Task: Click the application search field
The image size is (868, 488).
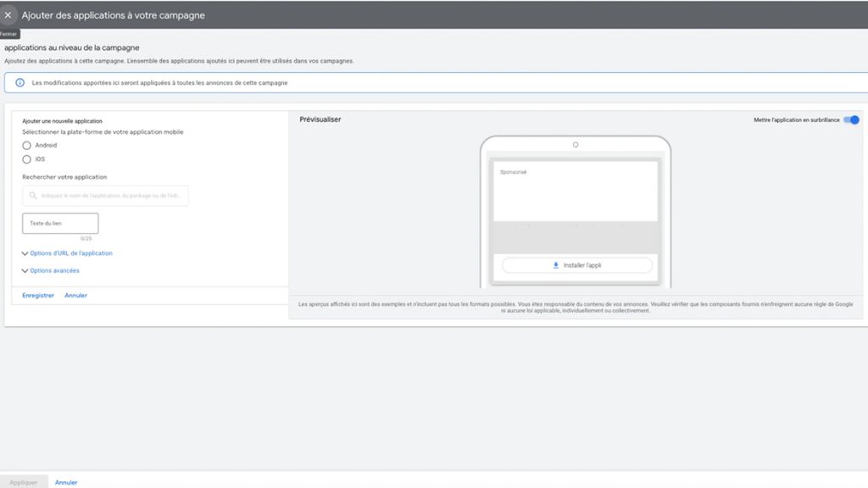Action: 105,196
